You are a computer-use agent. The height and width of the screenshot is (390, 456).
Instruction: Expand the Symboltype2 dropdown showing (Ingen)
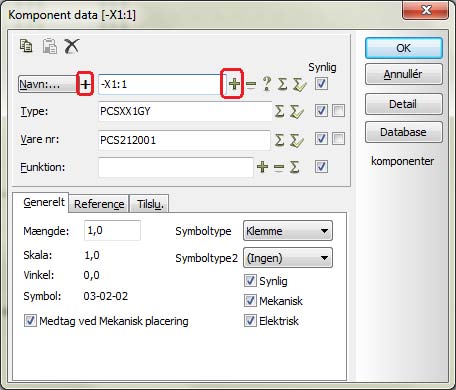288,258
